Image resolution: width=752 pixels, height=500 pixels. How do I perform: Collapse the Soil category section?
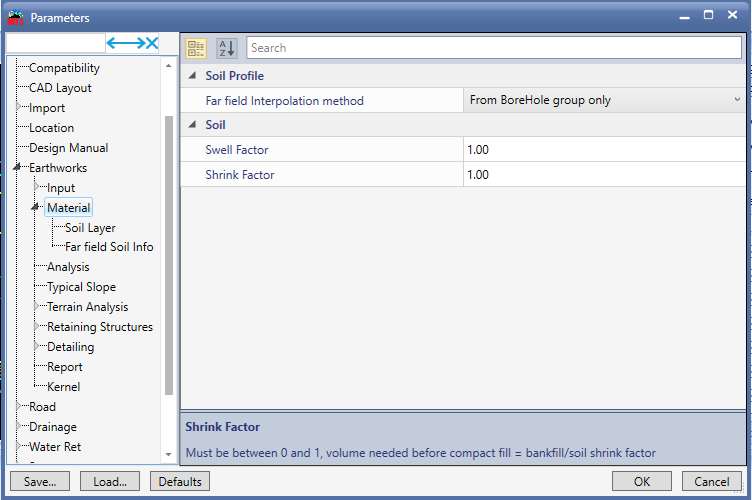point(192,124)
